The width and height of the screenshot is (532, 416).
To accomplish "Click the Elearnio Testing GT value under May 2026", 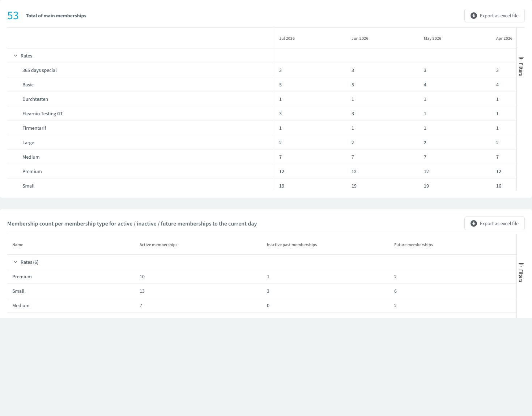I will tap(425, 113).
